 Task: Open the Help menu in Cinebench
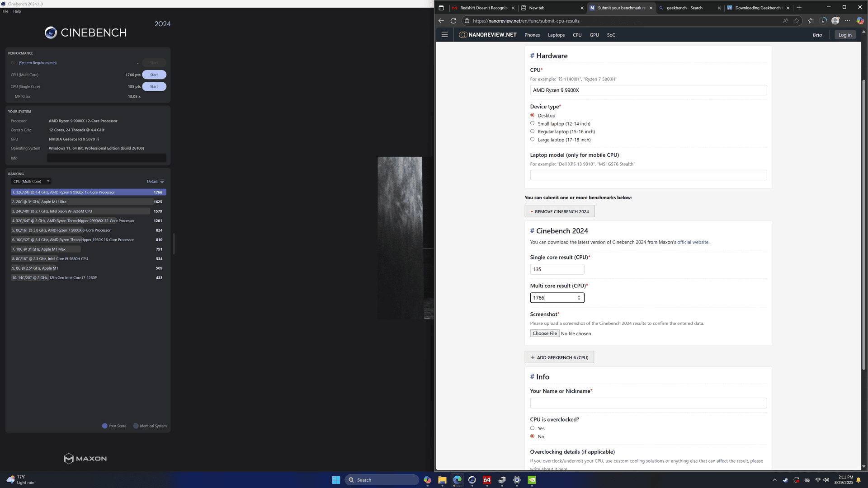click(x=17, y=11)
